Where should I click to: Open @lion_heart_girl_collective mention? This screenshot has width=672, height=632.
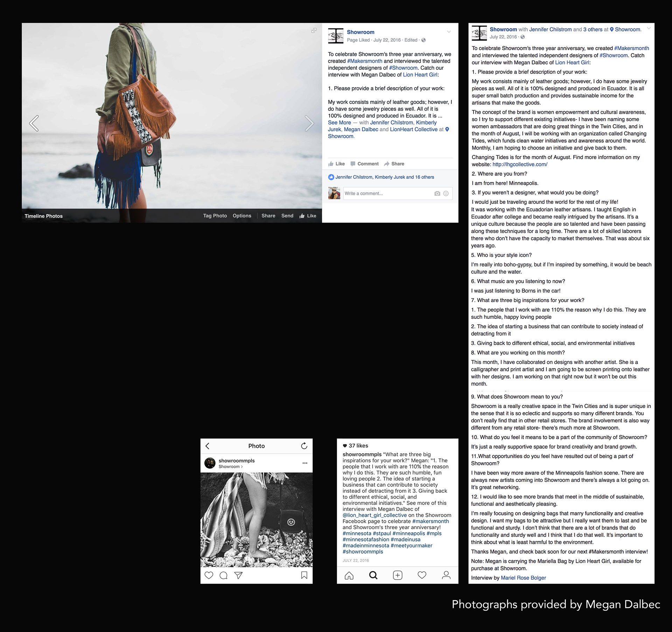[x=374, y=515]
